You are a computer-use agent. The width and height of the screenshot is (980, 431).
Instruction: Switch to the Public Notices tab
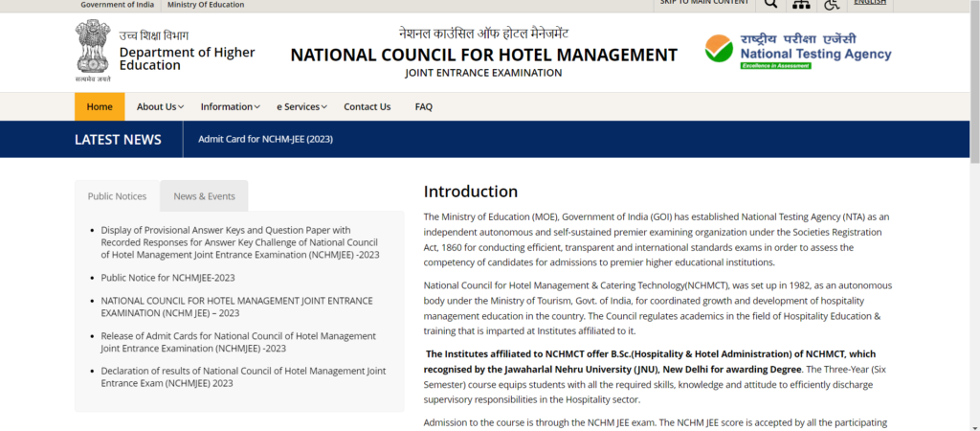[117, 195]
